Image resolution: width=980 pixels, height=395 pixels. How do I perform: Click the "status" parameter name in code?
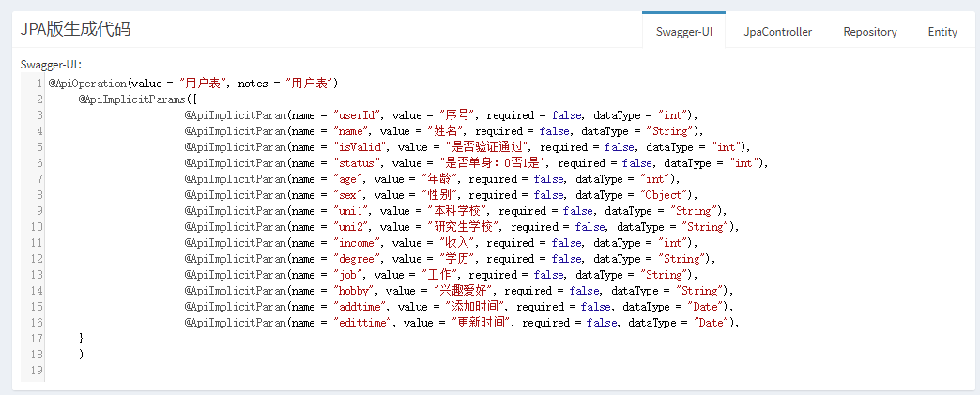pos(356,163)
